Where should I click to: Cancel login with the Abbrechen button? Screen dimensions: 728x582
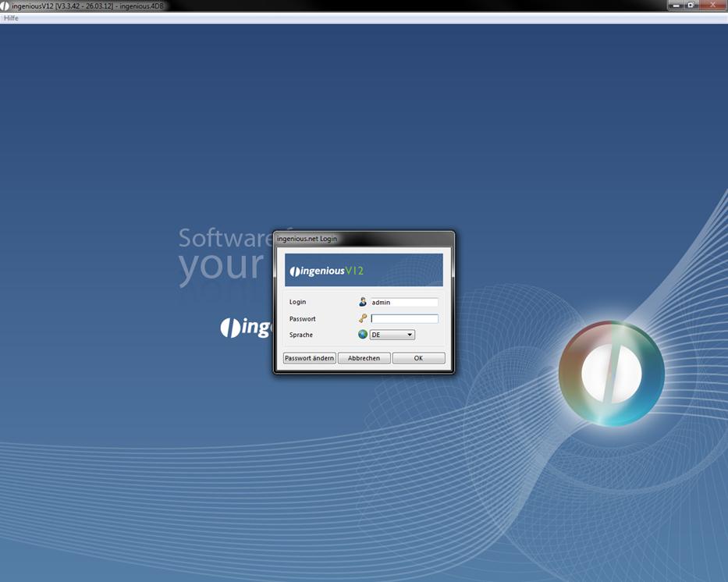pos(364,358)
